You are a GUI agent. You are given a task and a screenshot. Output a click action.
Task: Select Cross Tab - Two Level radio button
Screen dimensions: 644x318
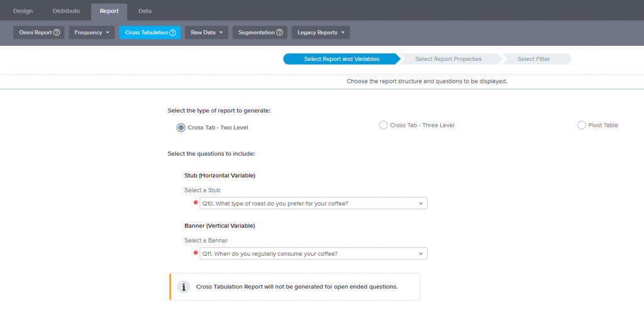pyautogui.click(x=181, y=128)
